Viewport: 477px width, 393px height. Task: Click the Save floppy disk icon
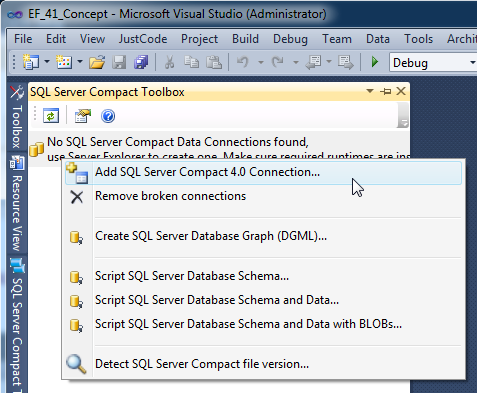119,62
